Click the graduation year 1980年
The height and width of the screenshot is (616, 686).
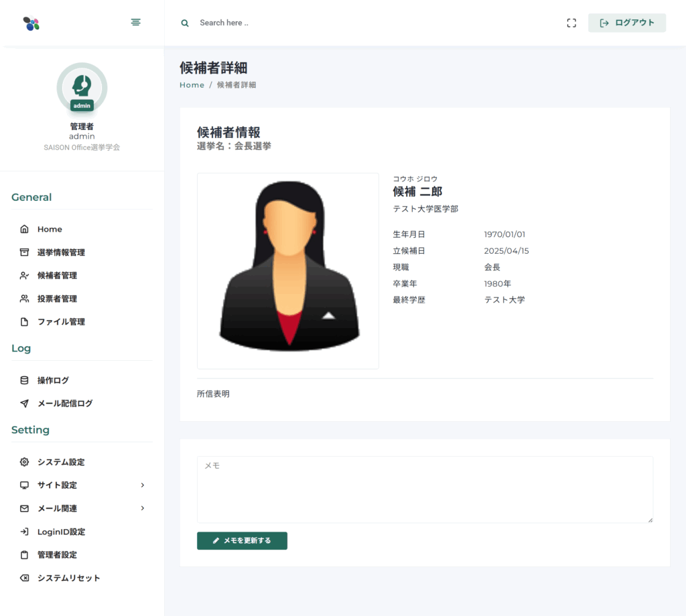[498, 284]
